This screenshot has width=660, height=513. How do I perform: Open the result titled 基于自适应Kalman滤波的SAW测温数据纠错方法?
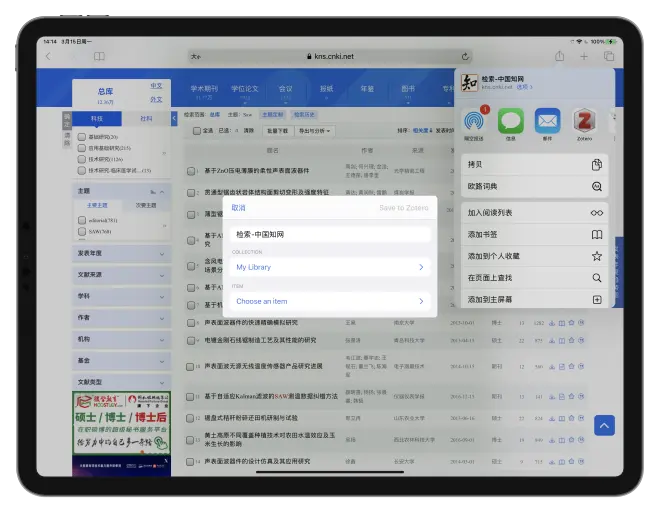[x=271, y=396]
